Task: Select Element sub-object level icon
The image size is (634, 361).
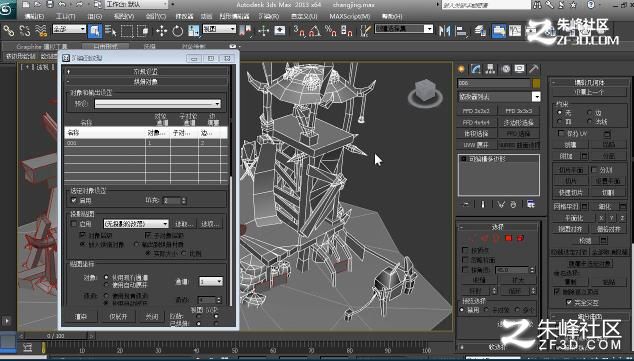Action: coord(520,238)
